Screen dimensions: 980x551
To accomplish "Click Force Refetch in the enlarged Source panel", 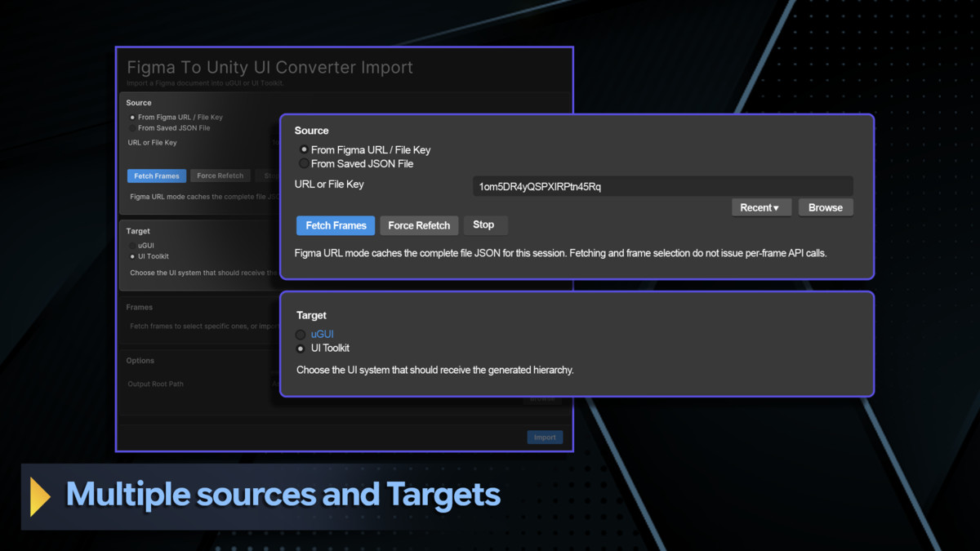I will [419, 226].
